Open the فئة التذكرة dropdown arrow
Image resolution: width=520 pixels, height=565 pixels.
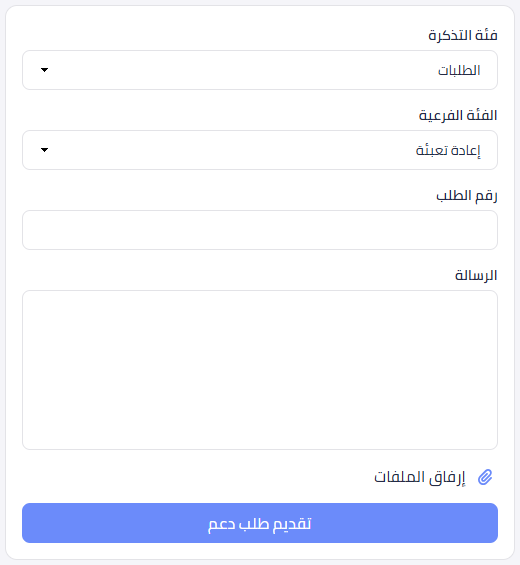pyautogui.click(x=44, y=70)
